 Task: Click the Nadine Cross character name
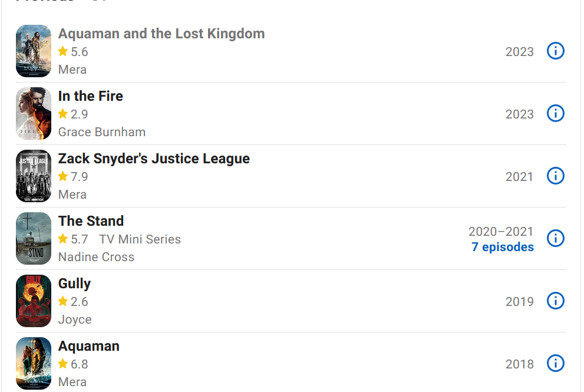click(x=96, y=257)
